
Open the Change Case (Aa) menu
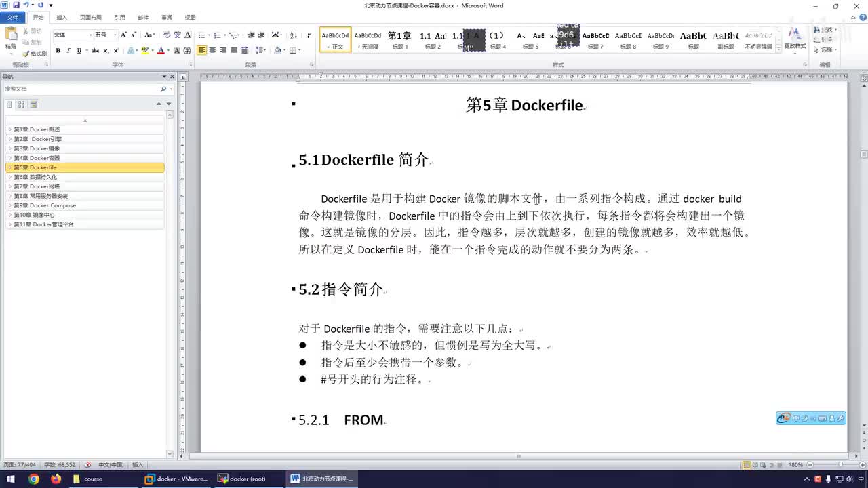tap(149, 35)
